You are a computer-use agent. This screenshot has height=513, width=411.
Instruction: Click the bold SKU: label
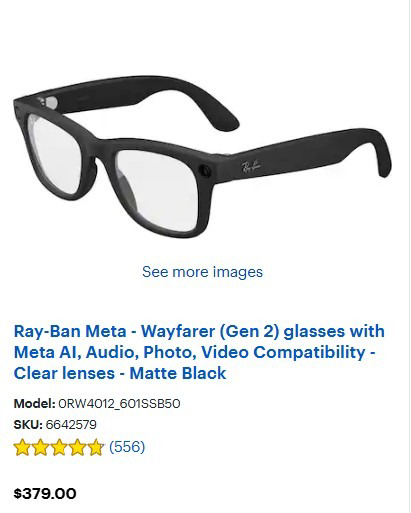pyautogui.click(x=28, y=425)
